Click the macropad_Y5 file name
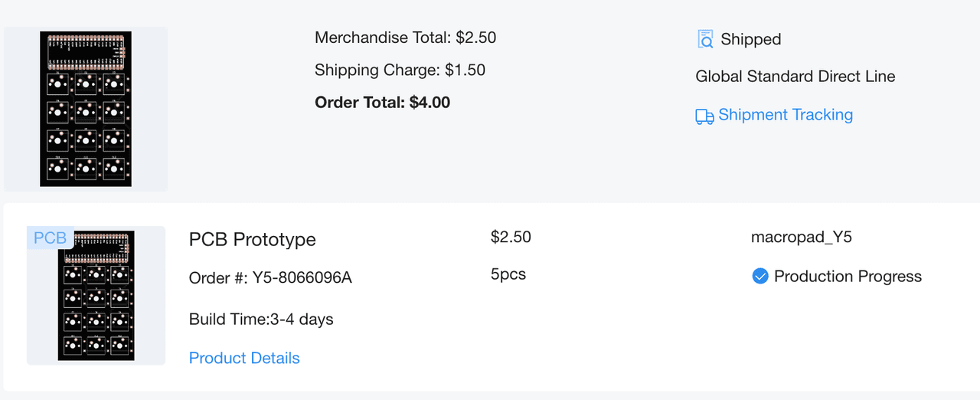This screenshot has height=400, width=980. coord(801,237)
